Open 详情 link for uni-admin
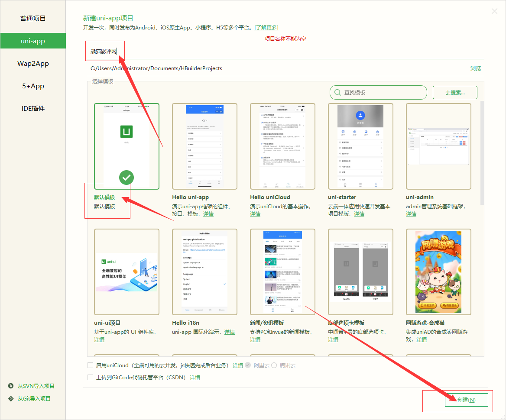 click(x=411, y=214)
